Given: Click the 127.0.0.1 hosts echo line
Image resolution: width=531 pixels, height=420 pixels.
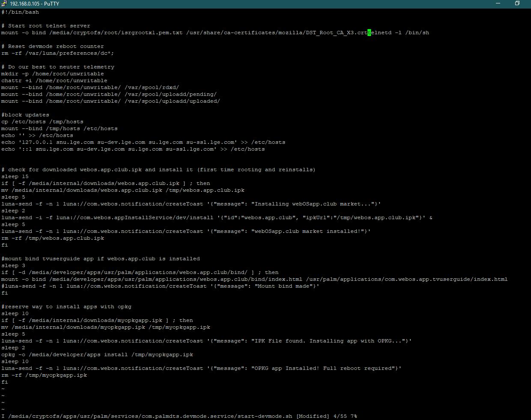Looking at the screenshot, I should click(x=143, y=142).
